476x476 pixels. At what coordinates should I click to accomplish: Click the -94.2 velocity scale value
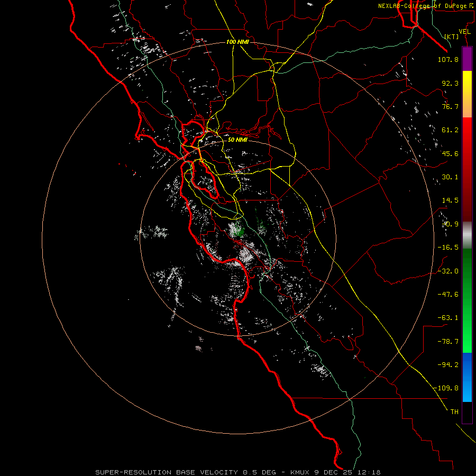tap(448, 365)
